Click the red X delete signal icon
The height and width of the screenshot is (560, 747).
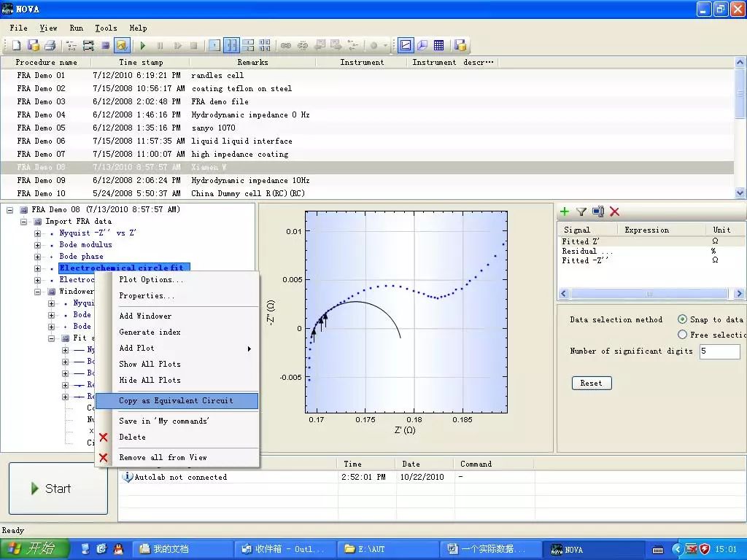pos(614,212)
